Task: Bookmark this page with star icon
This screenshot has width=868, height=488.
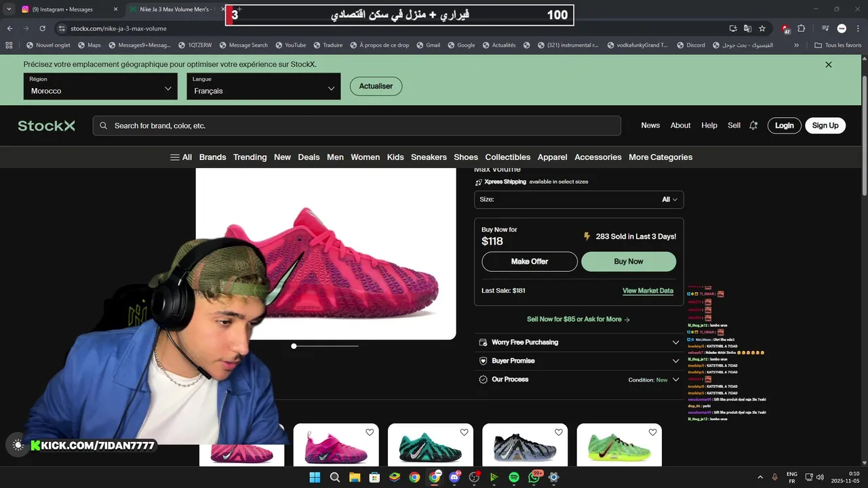Action: tap(762, 28)
